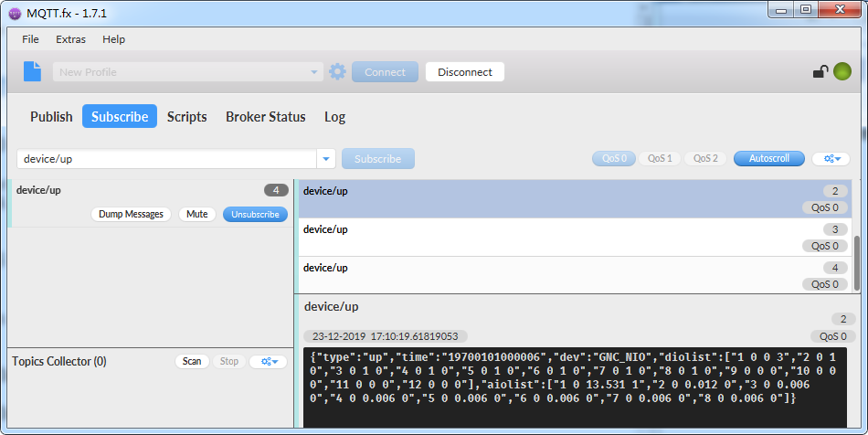Switch to the Broker Status tab
Screen dimensions: 868x435
pos(265,117)
